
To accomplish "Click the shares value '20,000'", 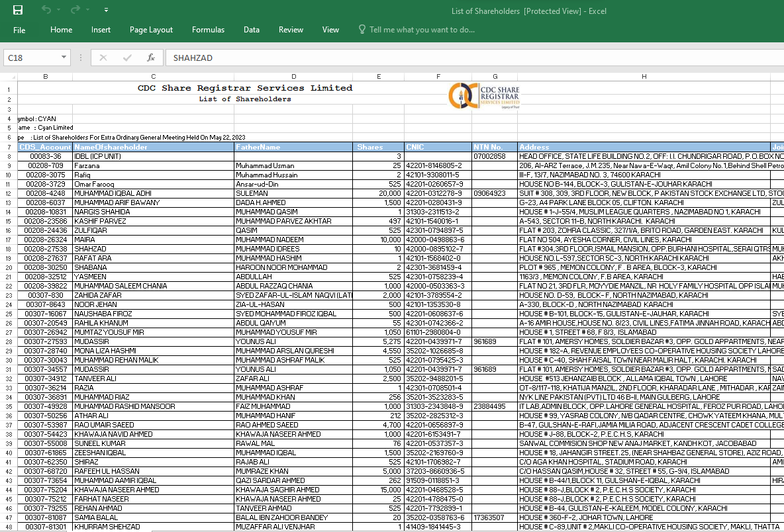I will 379,193.
